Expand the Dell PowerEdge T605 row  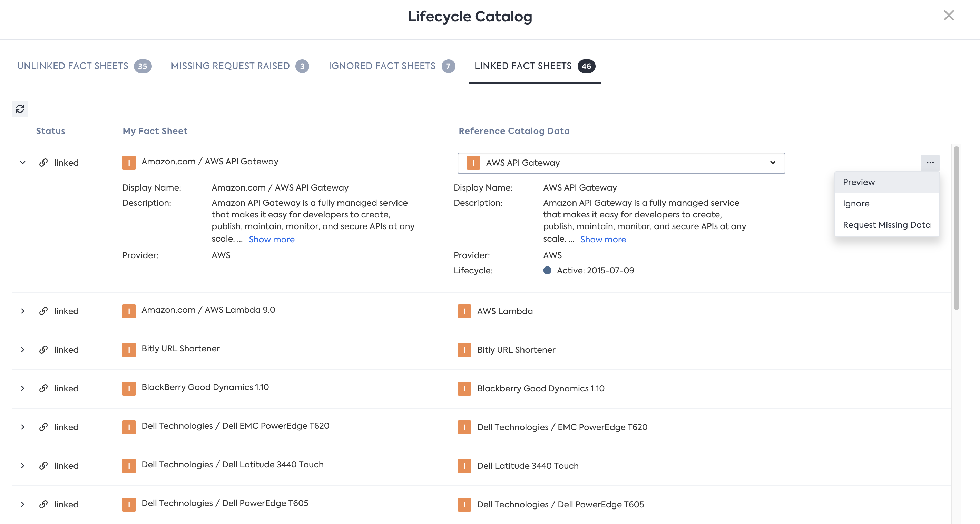23,504
